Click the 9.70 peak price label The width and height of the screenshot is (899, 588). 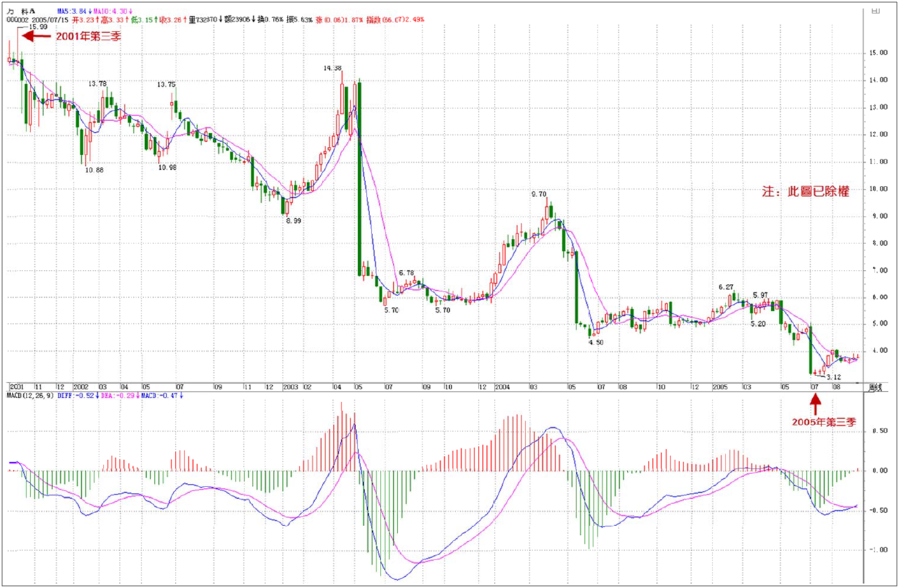point(539,194)
